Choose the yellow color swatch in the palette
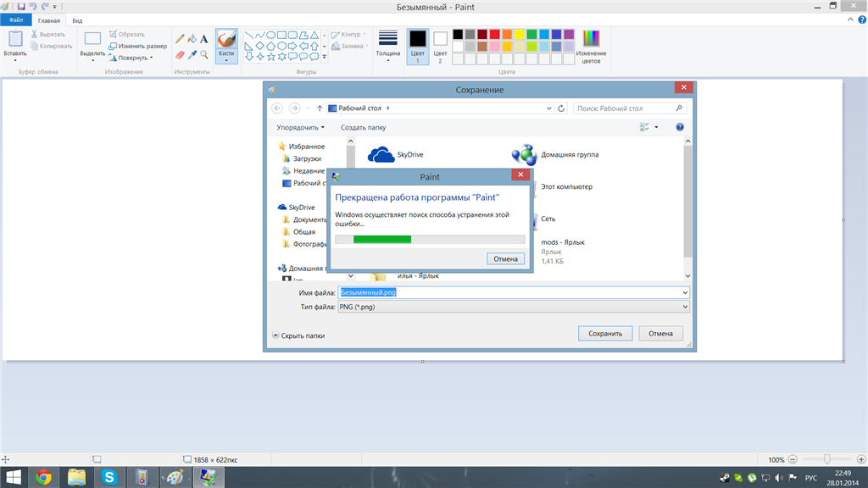Image resolution: width=868 pixels, height=488 pixels. pyautogui.click(x=520, y=34)
